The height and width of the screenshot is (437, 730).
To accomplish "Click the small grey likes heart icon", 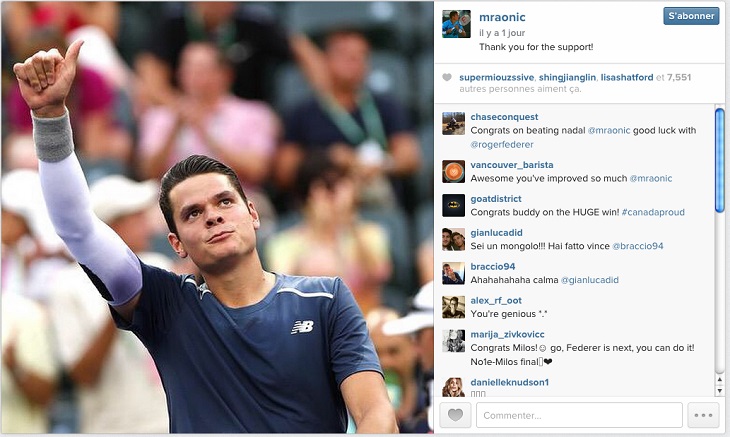I will tap(447, 77).
